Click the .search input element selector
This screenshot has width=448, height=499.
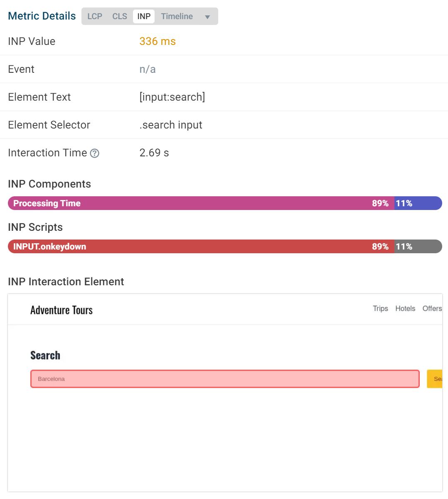[171, 125]
